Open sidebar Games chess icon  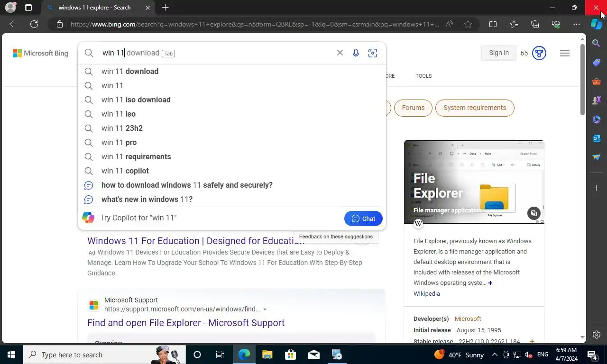point(597,100)
